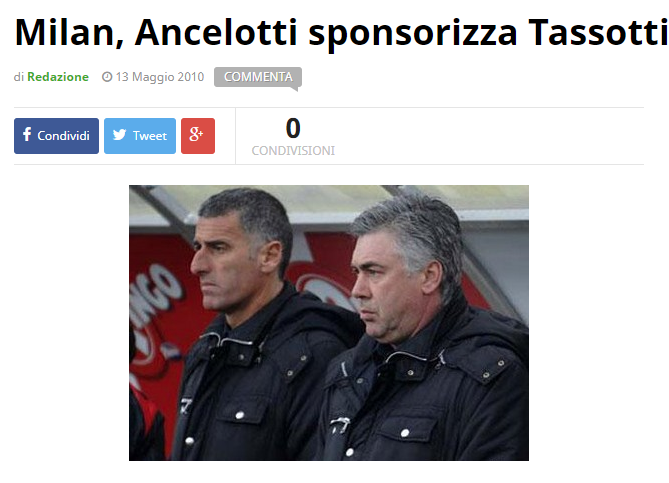
Task: Share via the red Google+ icon
Action: tap(198, 136)
